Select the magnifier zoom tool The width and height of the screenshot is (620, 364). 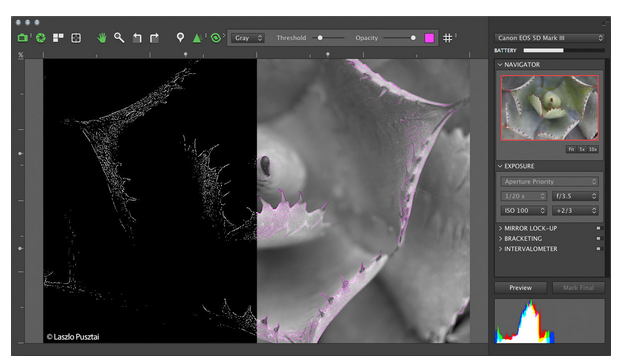(119, 38)
